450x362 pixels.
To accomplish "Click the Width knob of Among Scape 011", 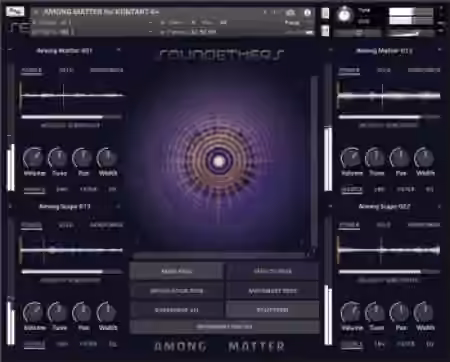I will click(107, 312).
